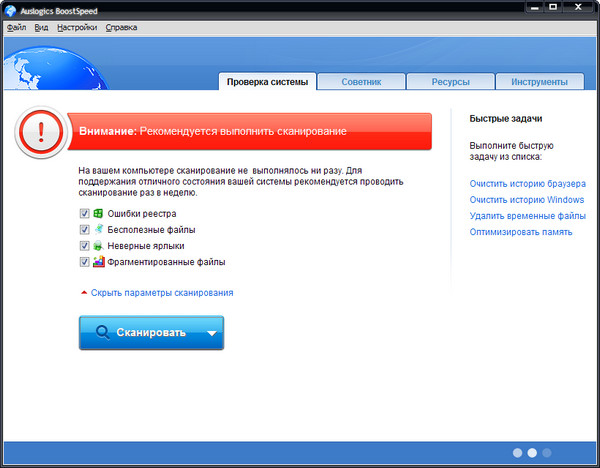Click the magnifier icon on the scan button
Image resolution: width=600 pixels, height=468 pixels.
(x=103, y=332)
